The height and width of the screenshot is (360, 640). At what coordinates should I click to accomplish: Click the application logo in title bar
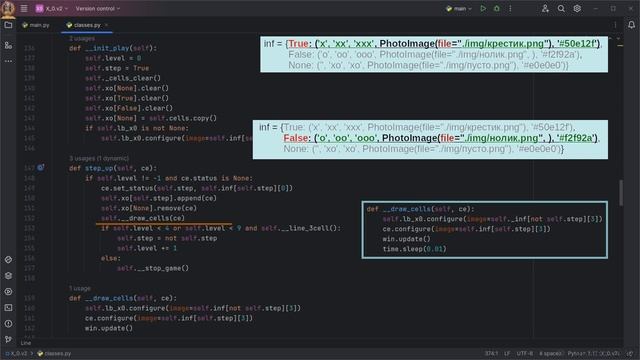coord(8,9)
